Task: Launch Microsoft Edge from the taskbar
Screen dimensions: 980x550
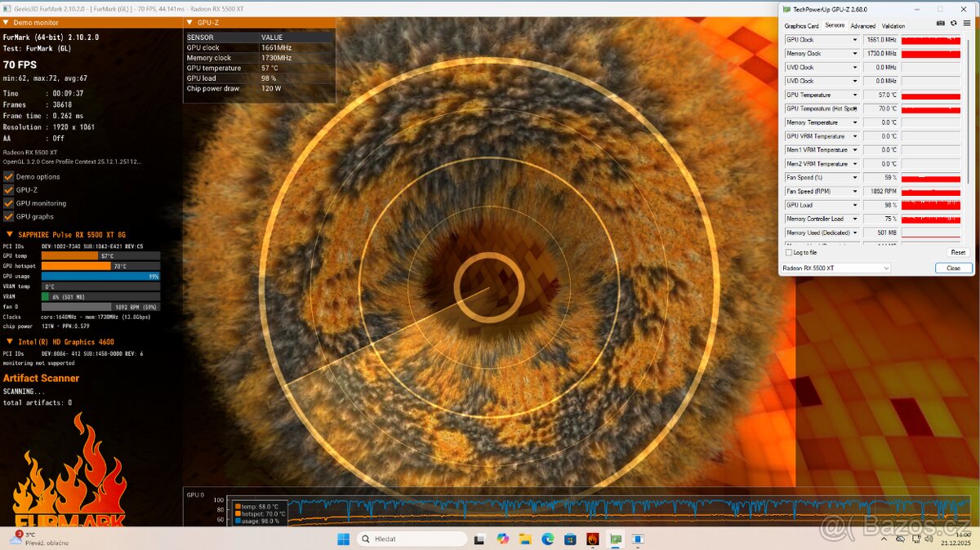Action: point(547,539)
